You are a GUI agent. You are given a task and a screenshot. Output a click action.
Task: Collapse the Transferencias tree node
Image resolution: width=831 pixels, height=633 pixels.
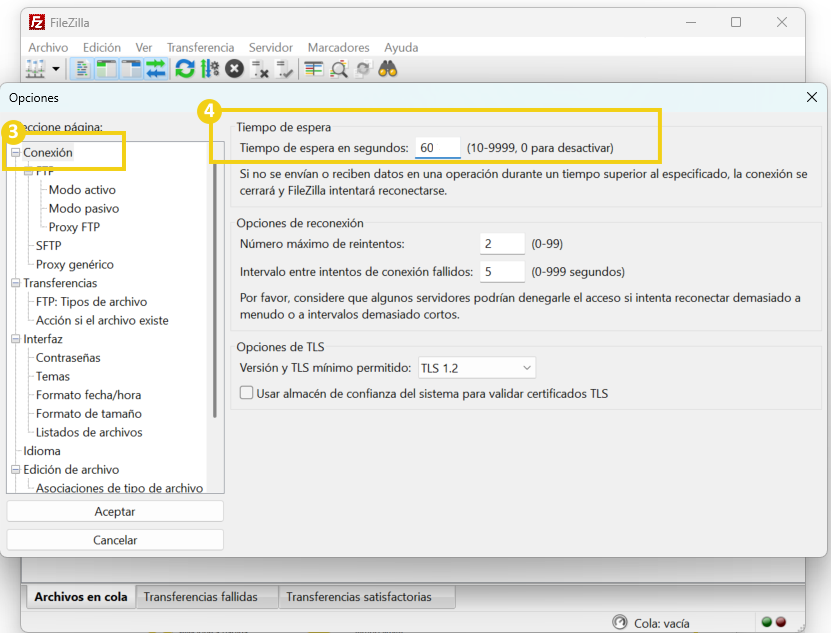click(x=15, y=284)
